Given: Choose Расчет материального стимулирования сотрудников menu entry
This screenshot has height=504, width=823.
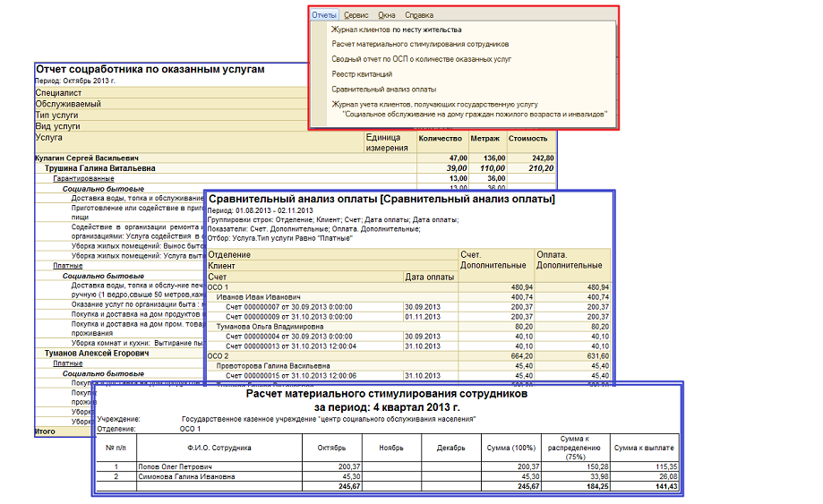Looking at the screenshot, I should tap(420, 44).
